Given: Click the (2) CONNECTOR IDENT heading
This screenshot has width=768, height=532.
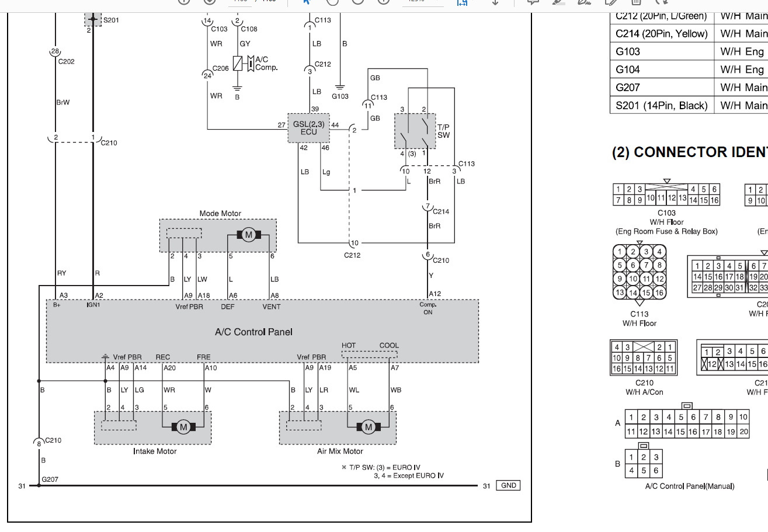Looking at the screenshot, I should (690, 152).
